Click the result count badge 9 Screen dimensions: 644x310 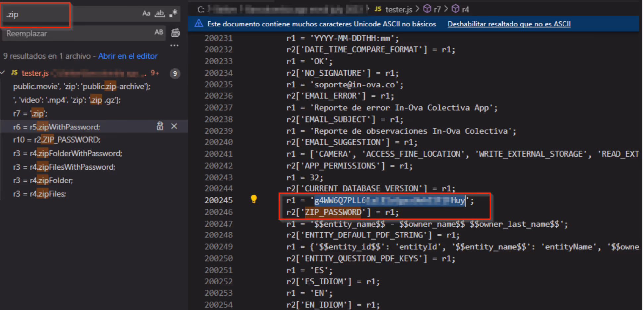tap(175, 73)
